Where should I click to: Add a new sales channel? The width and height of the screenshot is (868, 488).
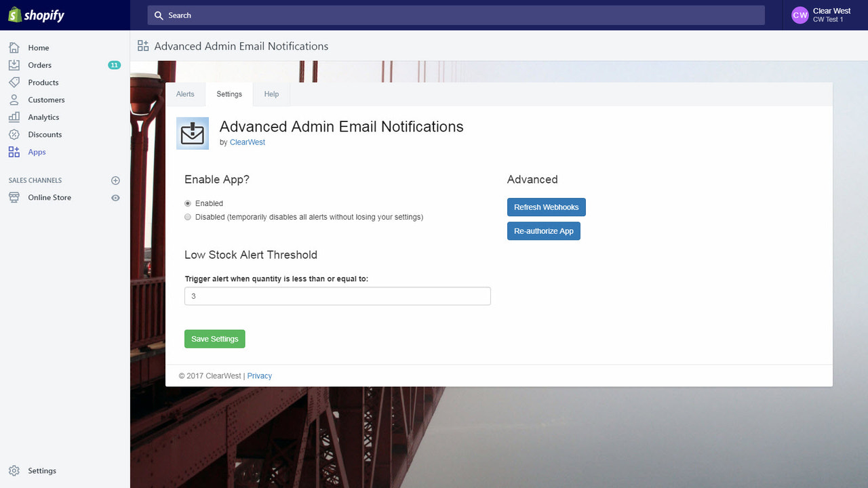115,180
